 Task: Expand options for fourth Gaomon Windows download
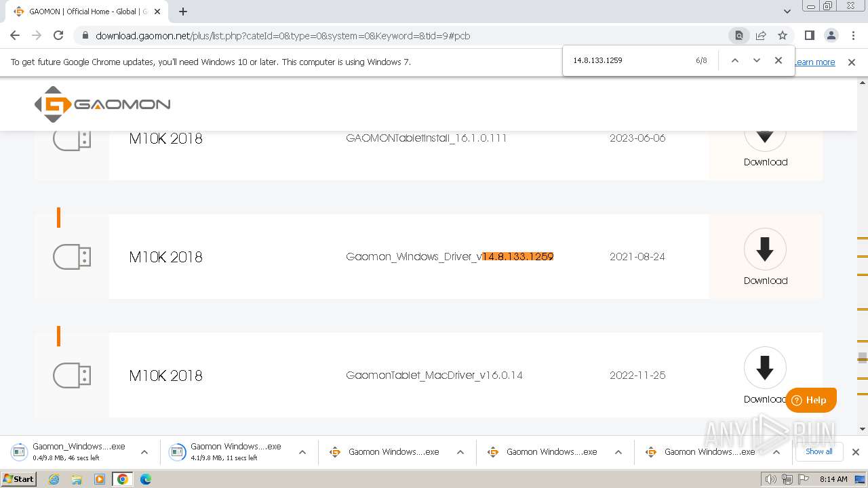[x=618, y=452]
